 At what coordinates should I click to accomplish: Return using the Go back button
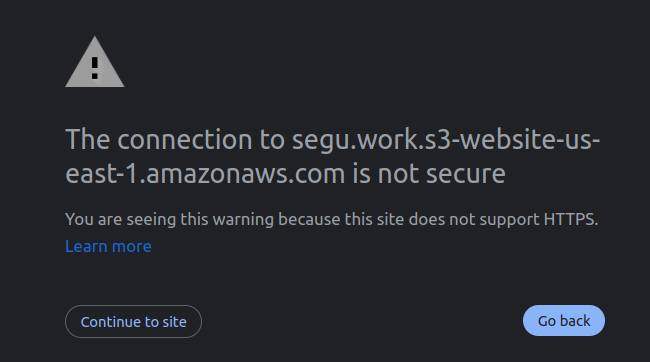click(564, 321)
